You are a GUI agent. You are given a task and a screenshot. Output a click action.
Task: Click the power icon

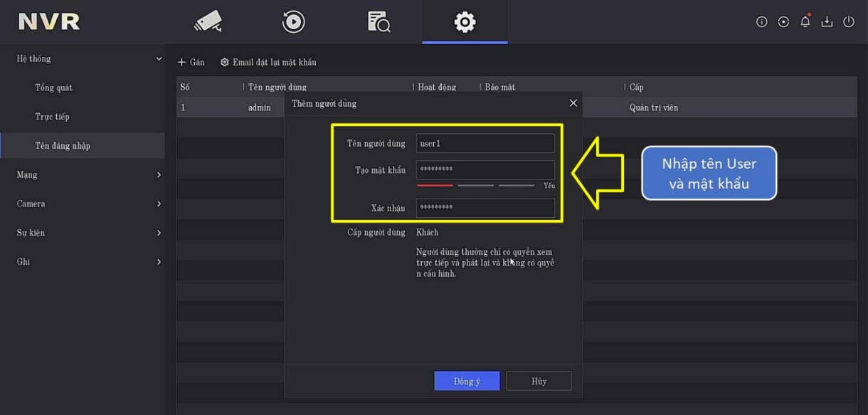[849, 22]
